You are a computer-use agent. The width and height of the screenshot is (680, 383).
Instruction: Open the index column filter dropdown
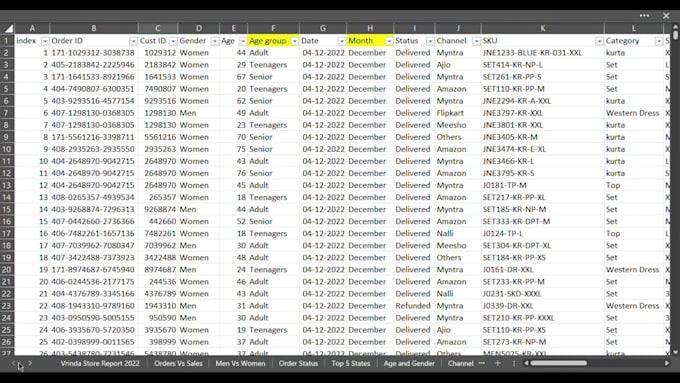[x=45, y=41]
